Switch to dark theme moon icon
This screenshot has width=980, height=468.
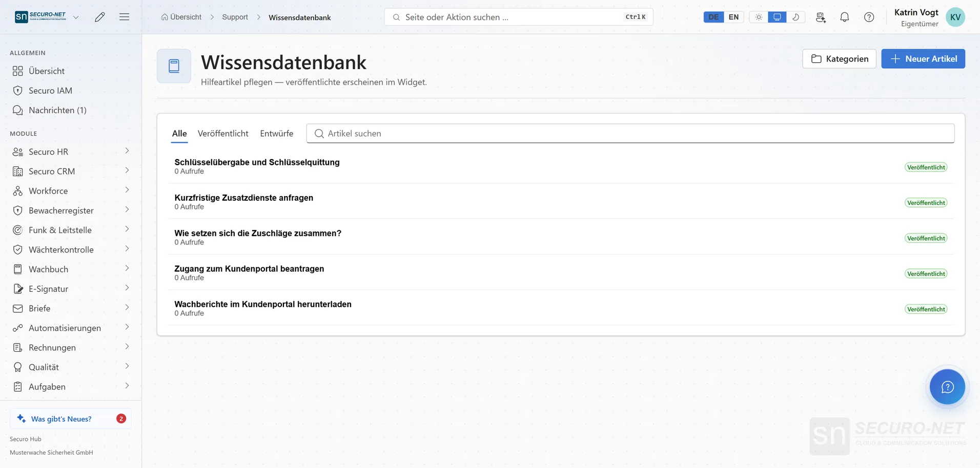pos(795,17)
